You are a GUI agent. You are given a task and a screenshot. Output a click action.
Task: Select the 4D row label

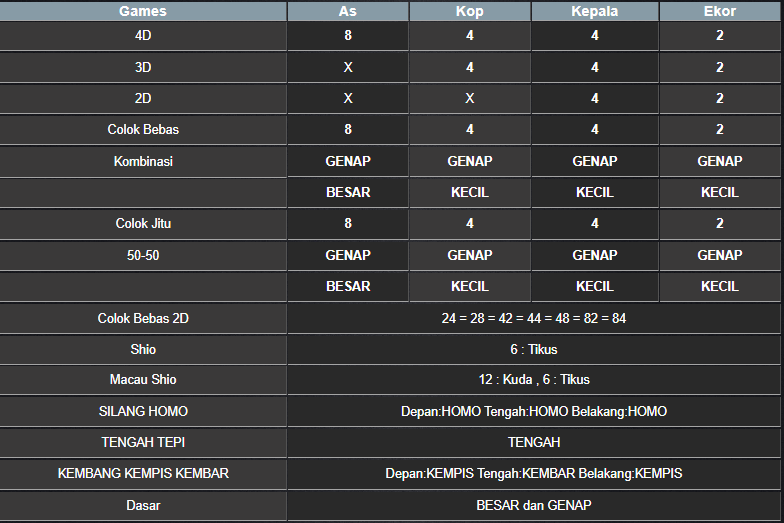pyautogui.click(x=143, y=35)
